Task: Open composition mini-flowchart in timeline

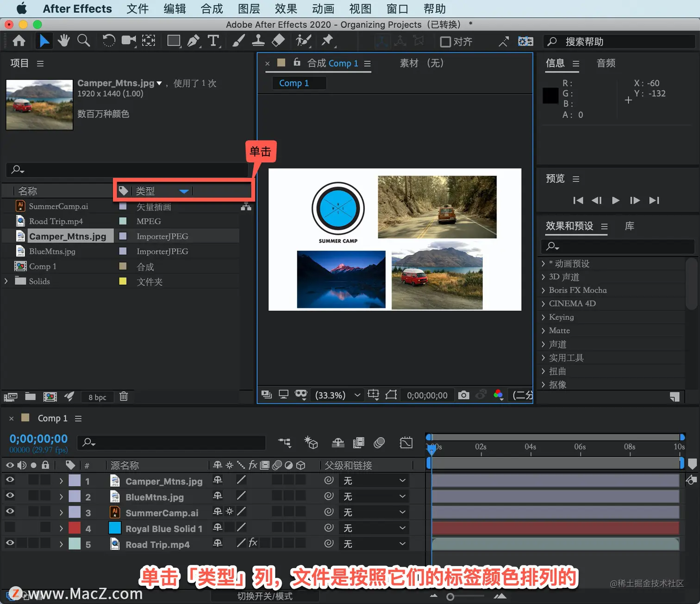Action: click(285, 443)
